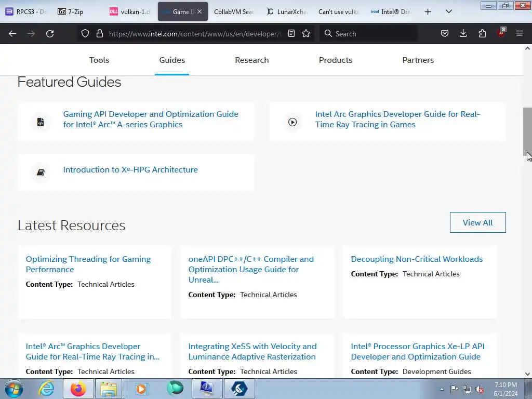Viewport: 532px width, 399px height.
Task: List all tabs with the chevron dropdown
Action: (448, 11)
